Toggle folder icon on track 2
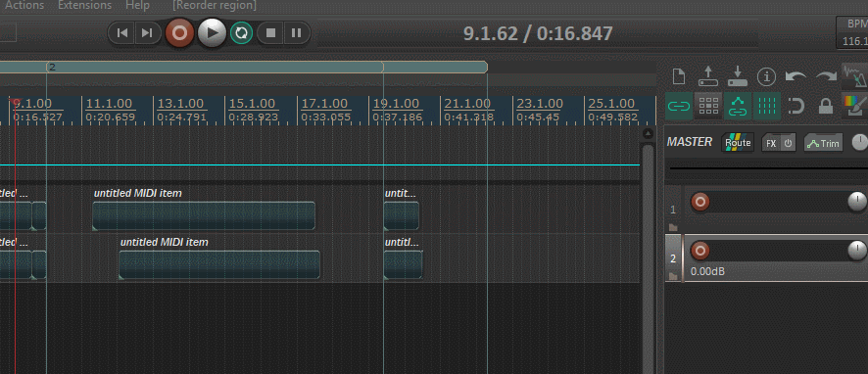 click(x=673, y=276)
